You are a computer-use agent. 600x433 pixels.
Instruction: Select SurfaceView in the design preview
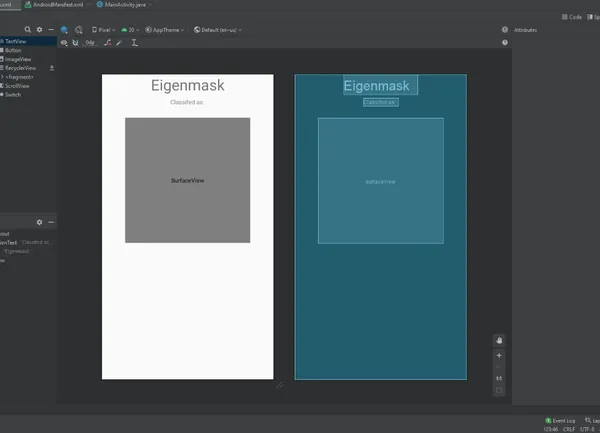pos(188,180)
